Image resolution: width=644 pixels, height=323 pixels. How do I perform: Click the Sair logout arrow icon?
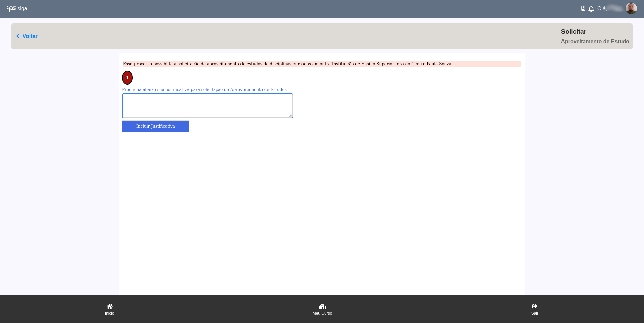(534, 306)
